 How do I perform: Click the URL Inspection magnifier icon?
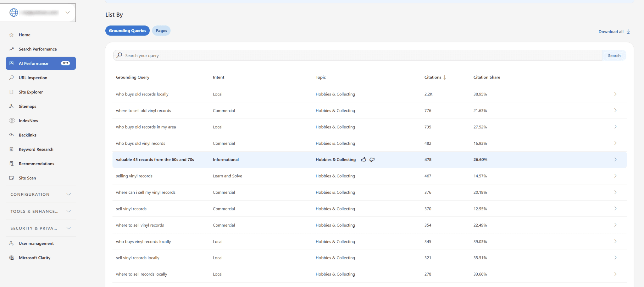[12, 78]
